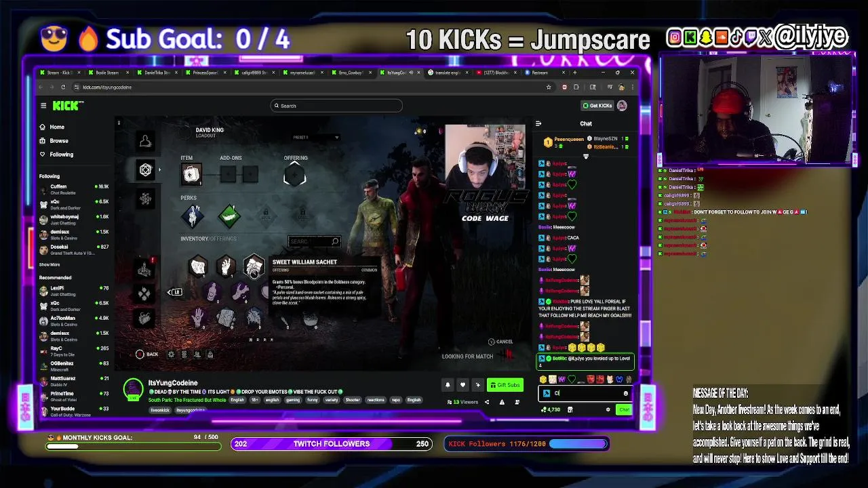
Task: Open the Kick hamburger sidebar menu
Action: (43, 106)
